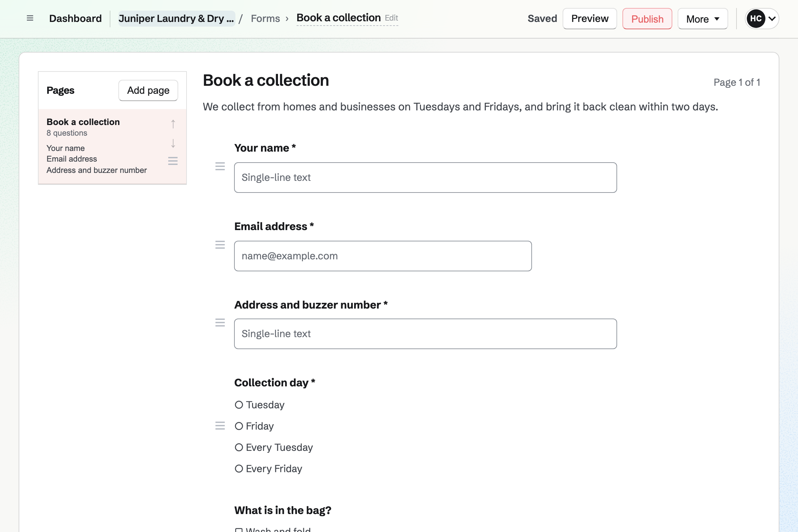The height and width of the screenshot is (532, 798).
Task: Select the Friday radio option
Action: click(239, 426)
